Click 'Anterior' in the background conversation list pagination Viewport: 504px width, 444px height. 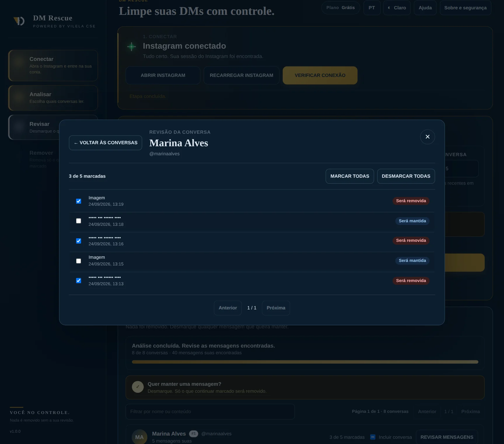[x=427, y=412]
